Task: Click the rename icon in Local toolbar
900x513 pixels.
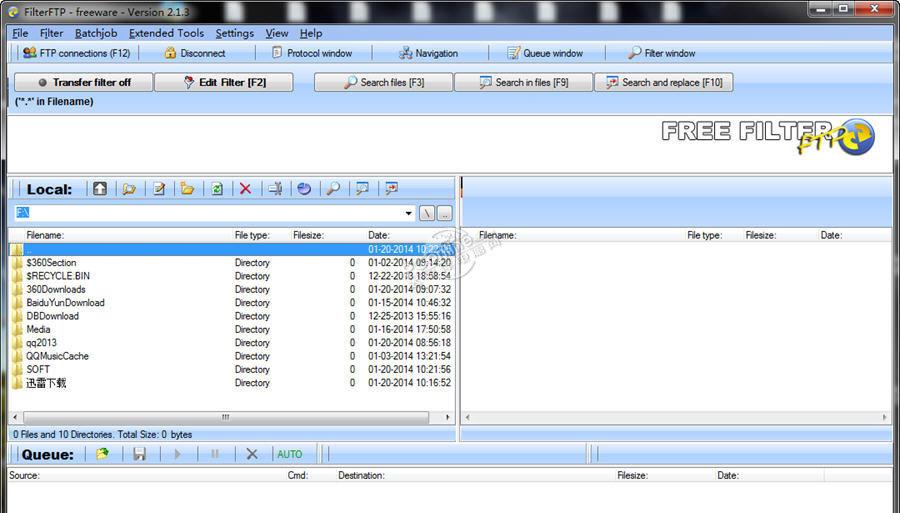Action: (275, 188)
